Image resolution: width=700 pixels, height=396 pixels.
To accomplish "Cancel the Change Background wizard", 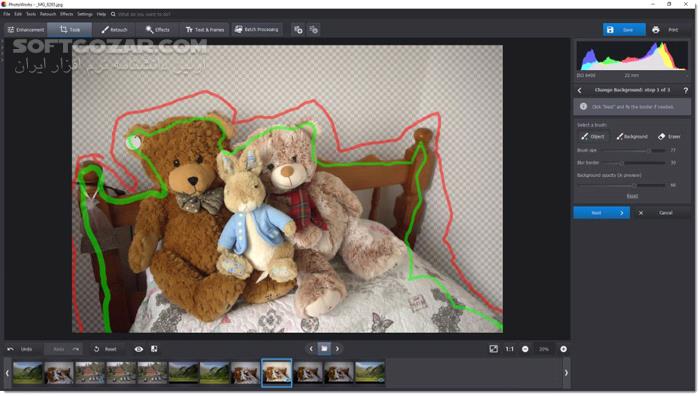I will (x=666, y=213).
